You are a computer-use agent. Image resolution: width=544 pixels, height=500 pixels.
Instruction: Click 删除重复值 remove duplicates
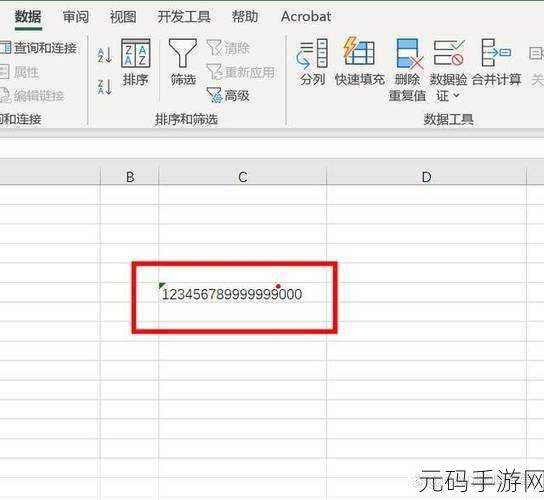pos(407,69)
